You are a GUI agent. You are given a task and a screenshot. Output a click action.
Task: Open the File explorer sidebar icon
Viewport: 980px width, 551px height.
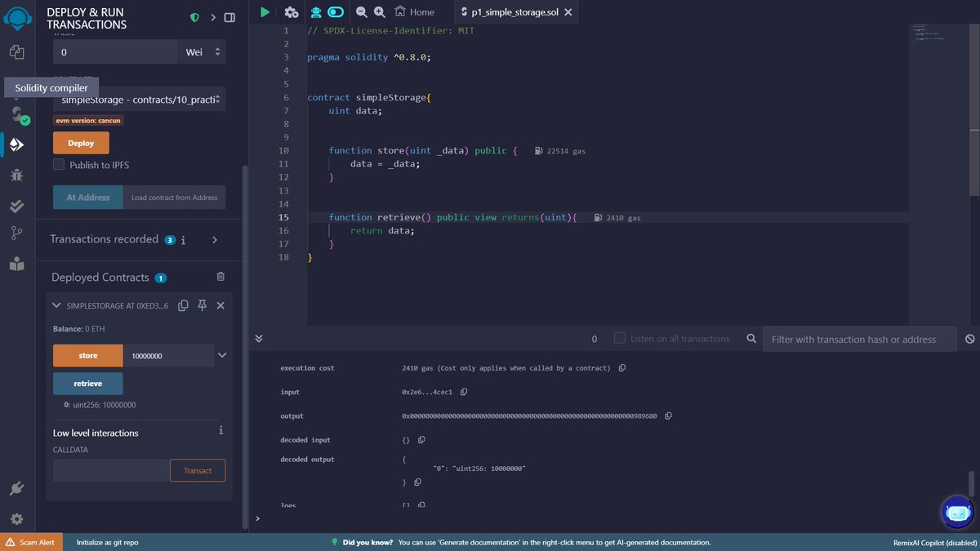[x=17, y=52]
